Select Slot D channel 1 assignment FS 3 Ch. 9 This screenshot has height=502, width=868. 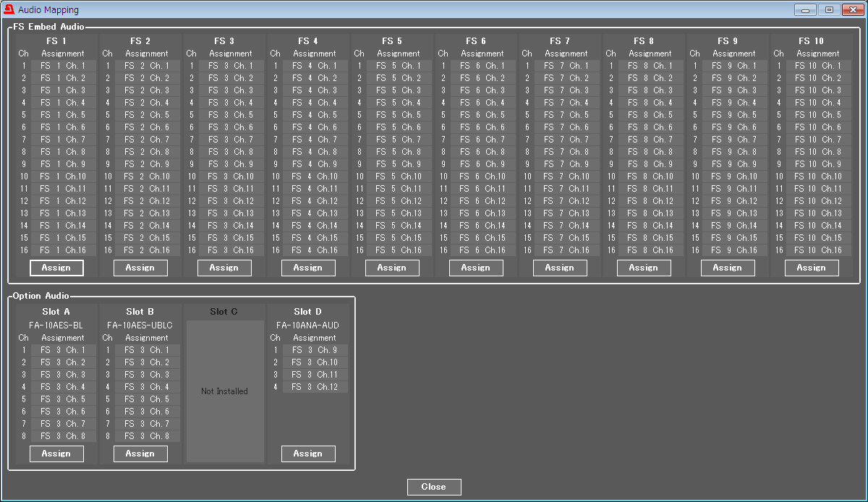[x=315, y=350]
